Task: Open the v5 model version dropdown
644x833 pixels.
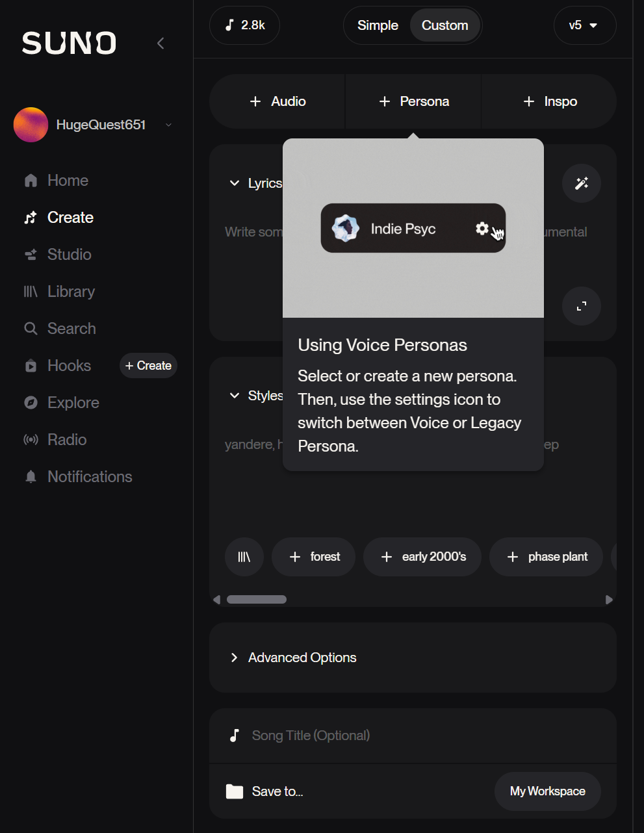Action: (584, 25)
